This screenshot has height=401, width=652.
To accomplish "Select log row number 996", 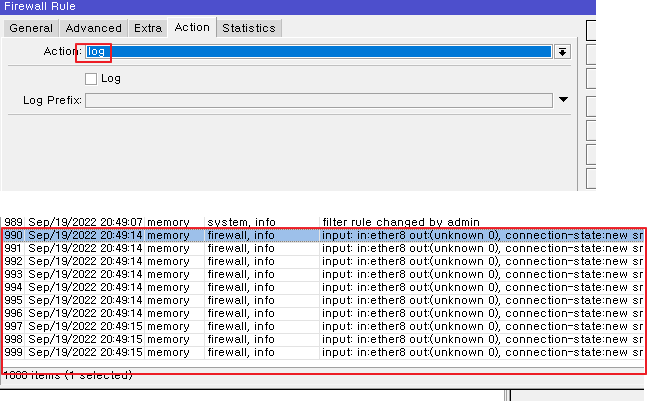I will (x=323, y=313).
